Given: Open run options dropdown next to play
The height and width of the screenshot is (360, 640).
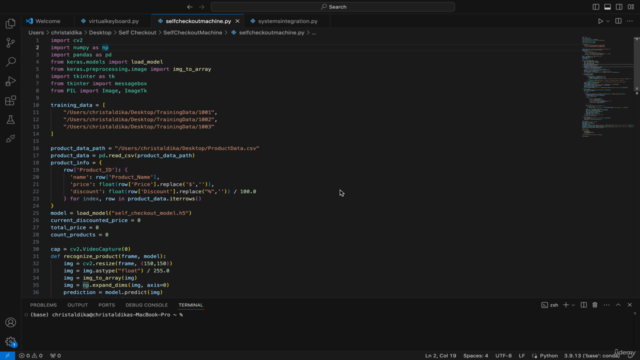Looking at the screenshot, I should pos(608,21).
